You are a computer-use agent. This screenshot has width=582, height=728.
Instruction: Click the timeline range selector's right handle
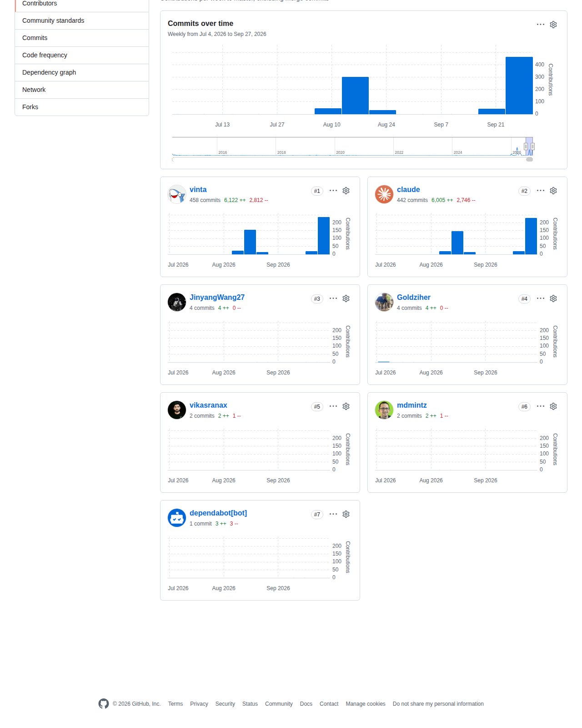(x=532, y=147)
